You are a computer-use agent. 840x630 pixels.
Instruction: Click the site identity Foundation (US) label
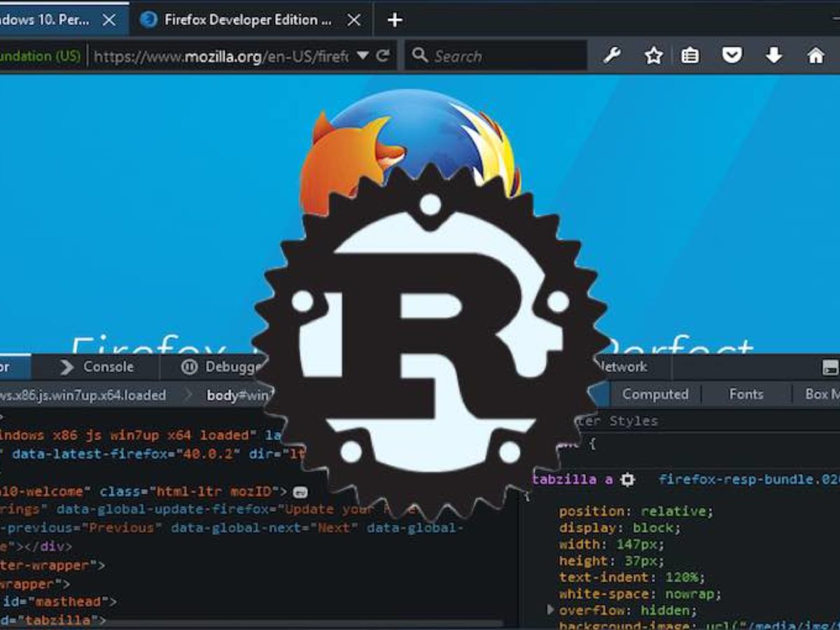pyautogui.click(x=41, y=56)
